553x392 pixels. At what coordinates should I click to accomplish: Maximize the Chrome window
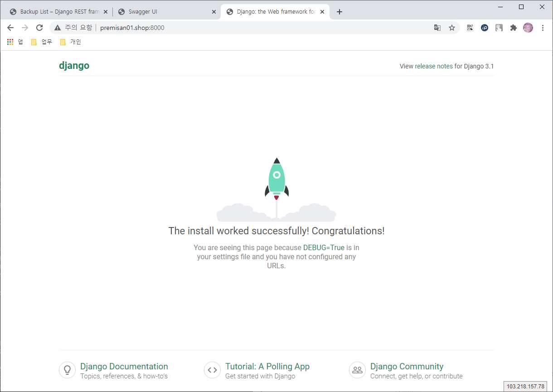tap(521, 6)
